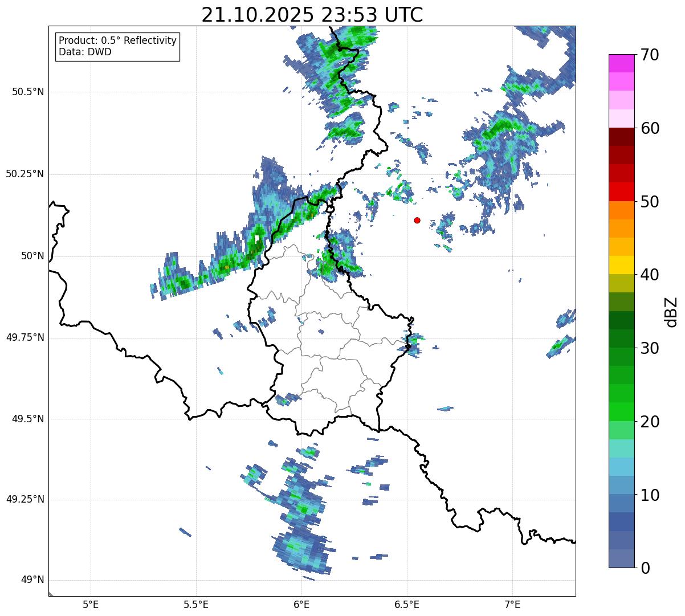Click "Product: 0.5° Reflectivity" label
Viewport: 685px width, 616px height.
coord(117,41)
